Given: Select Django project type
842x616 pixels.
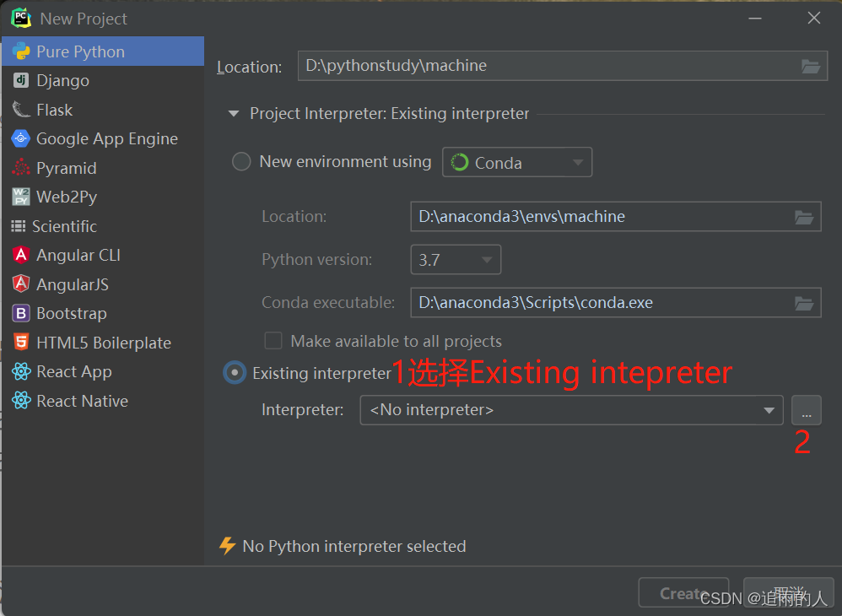Looking at the screenshot, I should (x=103, y=80).
